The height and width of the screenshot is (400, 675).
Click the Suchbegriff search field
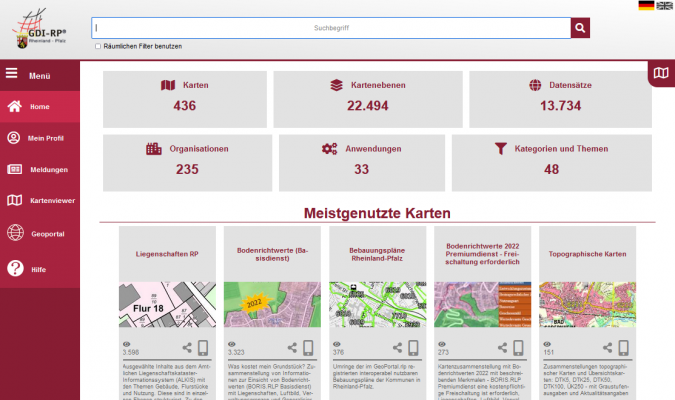(331, 28)
